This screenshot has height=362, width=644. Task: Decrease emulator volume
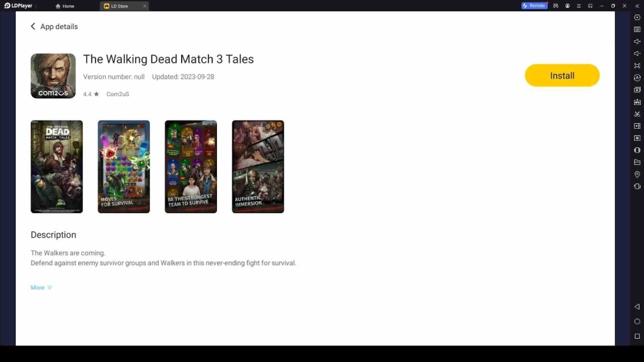tap(637, 53)
